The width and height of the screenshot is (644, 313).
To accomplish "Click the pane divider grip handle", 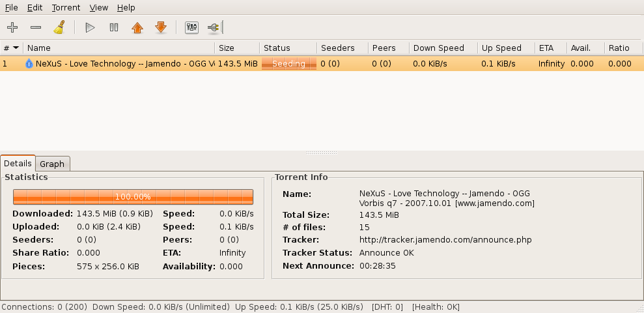I will [322, 153].
